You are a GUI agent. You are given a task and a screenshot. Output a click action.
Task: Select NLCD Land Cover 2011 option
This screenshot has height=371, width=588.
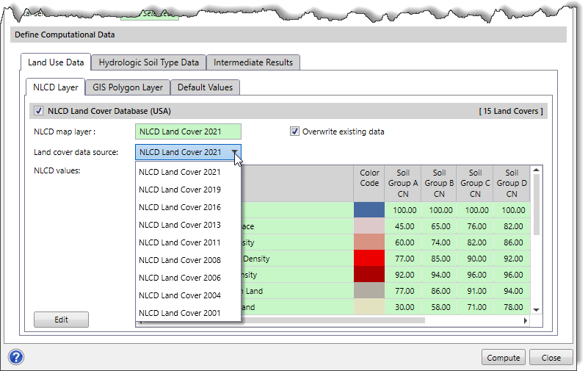click(188, 242)
